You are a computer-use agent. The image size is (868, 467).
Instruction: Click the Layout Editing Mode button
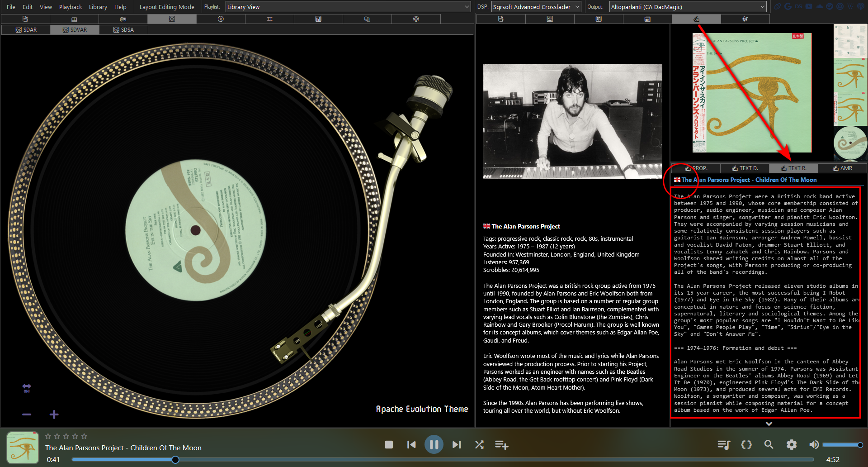point(167,7)
